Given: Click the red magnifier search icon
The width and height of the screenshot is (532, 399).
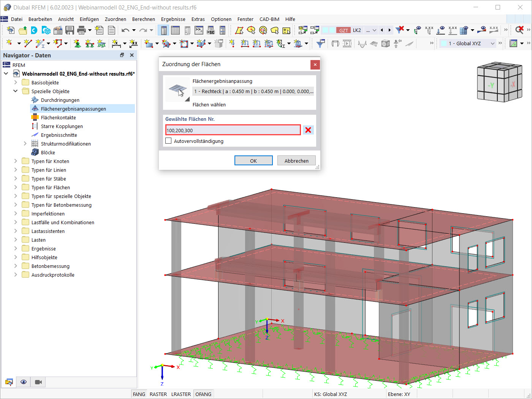Looking at the screenshot, I should (519, 30).
